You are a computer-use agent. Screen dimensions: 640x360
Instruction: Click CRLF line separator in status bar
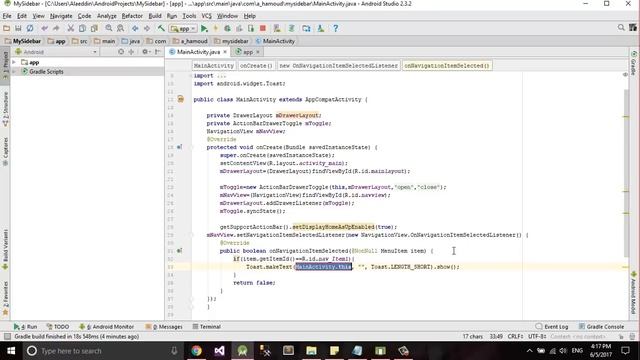(x=515, y=336)
